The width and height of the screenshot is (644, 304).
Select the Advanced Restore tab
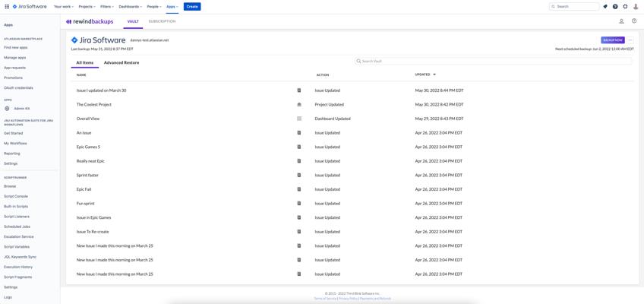pyautogui.click(x=122, y=63)
